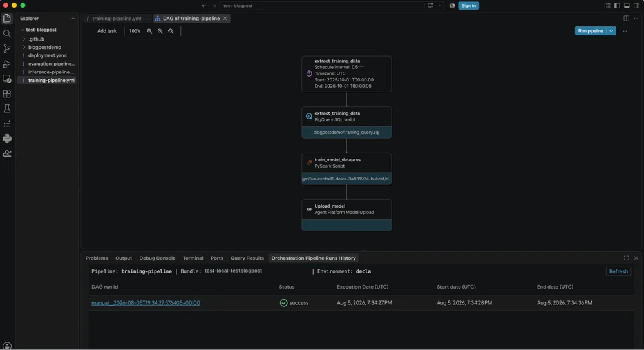Open the Run pipeline dropdown arrow
Viewport: 644px width, 350px height.
(611, 31)
